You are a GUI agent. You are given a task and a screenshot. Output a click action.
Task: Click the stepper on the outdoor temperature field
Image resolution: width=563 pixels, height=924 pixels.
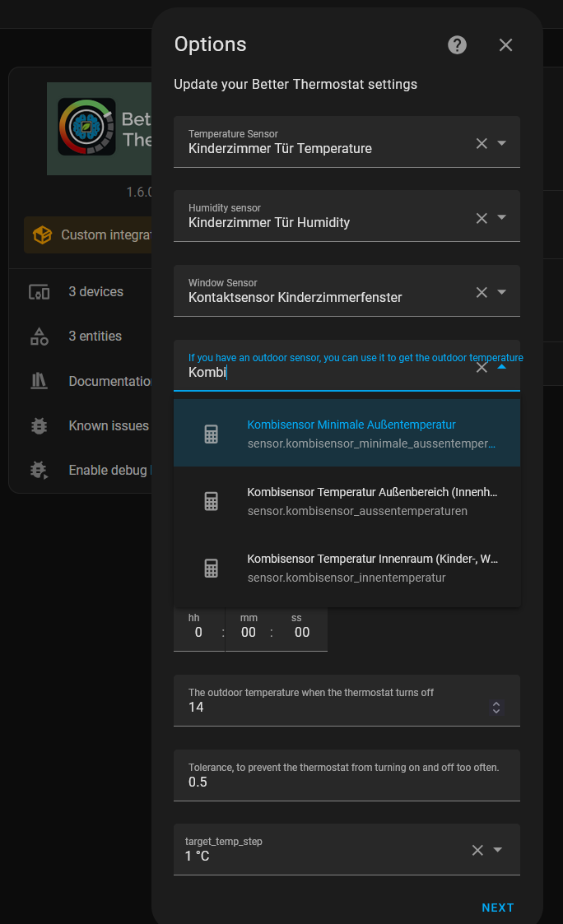point(496,706)
